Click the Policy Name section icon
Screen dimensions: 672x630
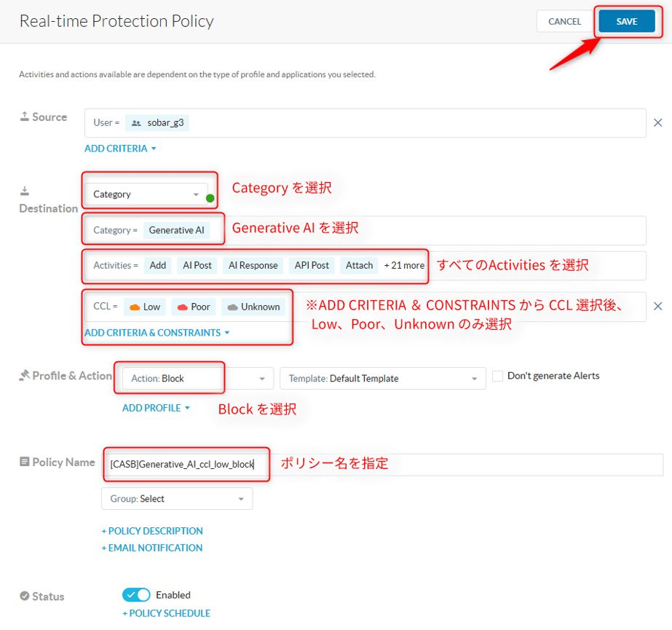coord(24,462)
